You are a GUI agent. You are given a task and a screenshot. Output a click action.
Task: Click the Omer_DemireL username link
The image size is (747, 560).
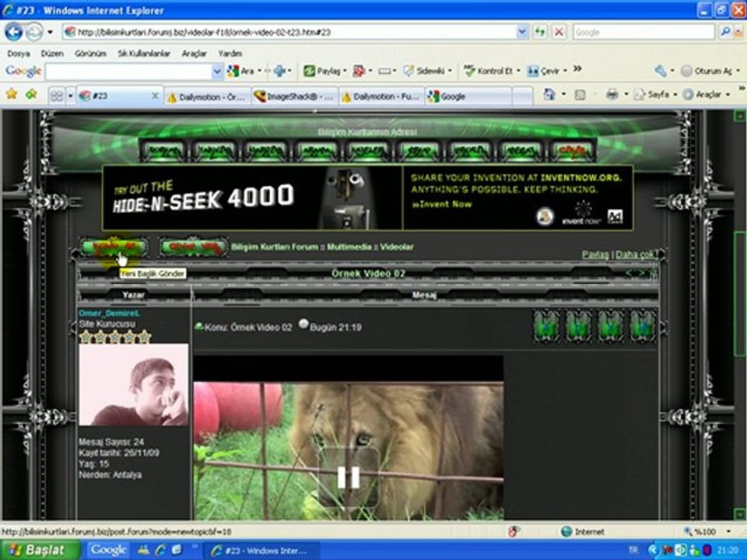109,313
